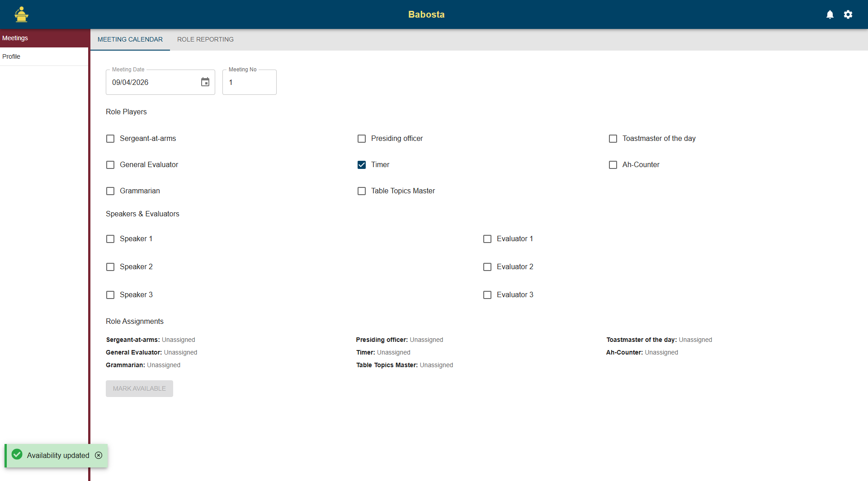Select the Ah-Counter checkbox

tap(613, 165)
